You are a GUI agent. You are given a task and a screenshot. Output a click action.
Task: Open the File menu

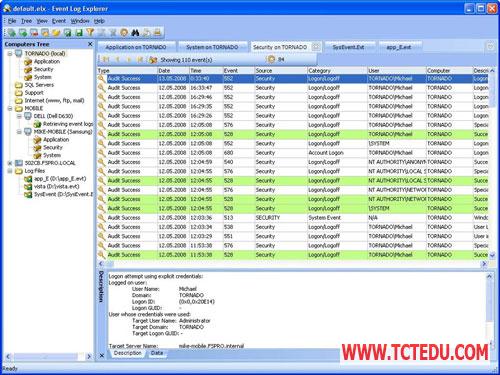pos(12,21)
